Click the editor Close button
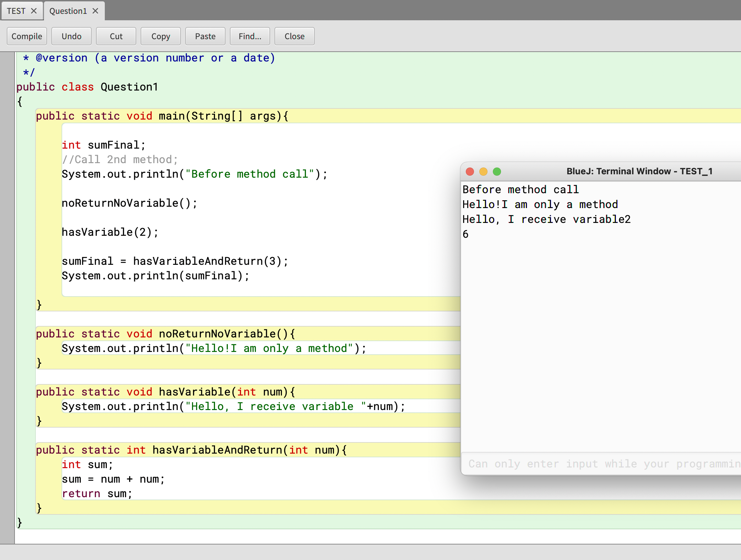Screen dimensions: 741x560 [294, 36]
